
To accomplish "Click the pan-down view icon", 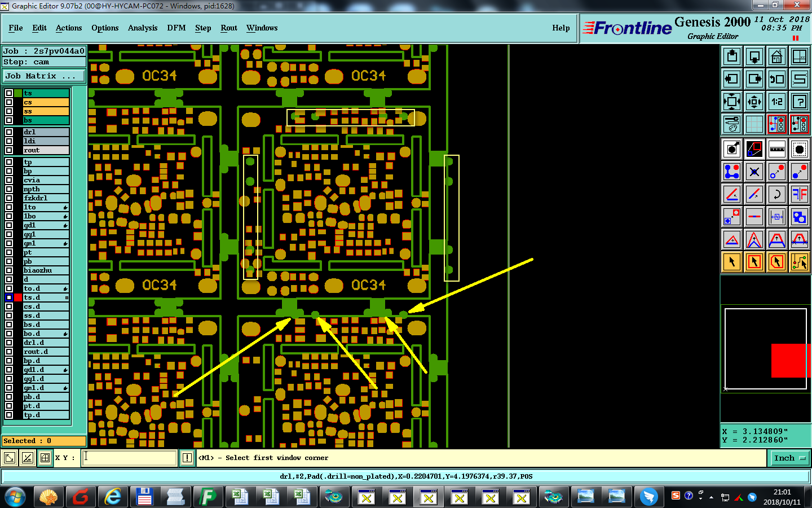I will pos(754,56).
